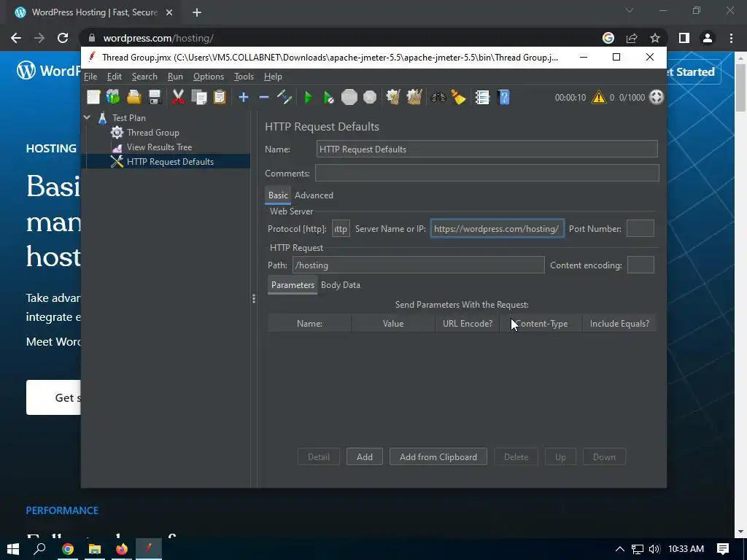Open the Edit menu
Screen dimensions: 747x560
tap(115, 76)
